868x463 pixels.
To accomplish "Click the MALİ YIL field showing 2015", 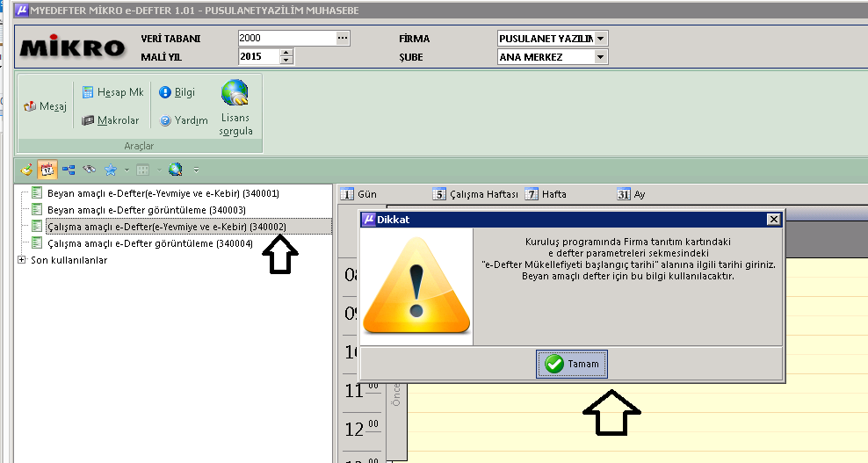I will 259,56.
